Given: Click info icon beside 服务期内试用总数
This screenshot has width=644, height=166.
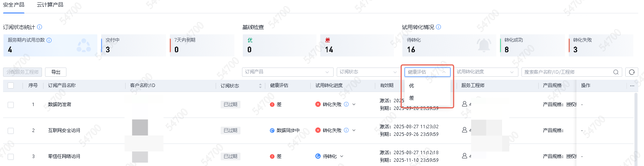Looking at the screenshot, I should [49, 40].
